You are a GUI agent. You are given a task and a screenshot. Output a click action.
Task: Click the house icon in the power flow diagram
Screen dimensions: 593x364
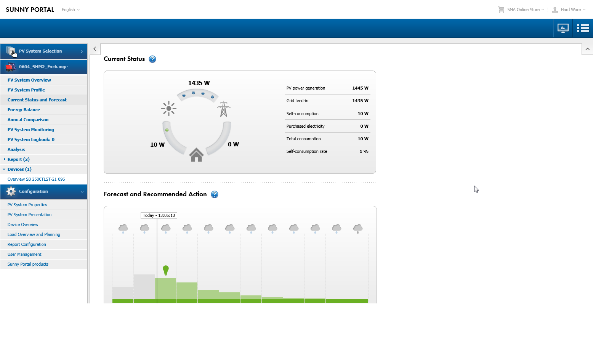[x=196, y=155]
